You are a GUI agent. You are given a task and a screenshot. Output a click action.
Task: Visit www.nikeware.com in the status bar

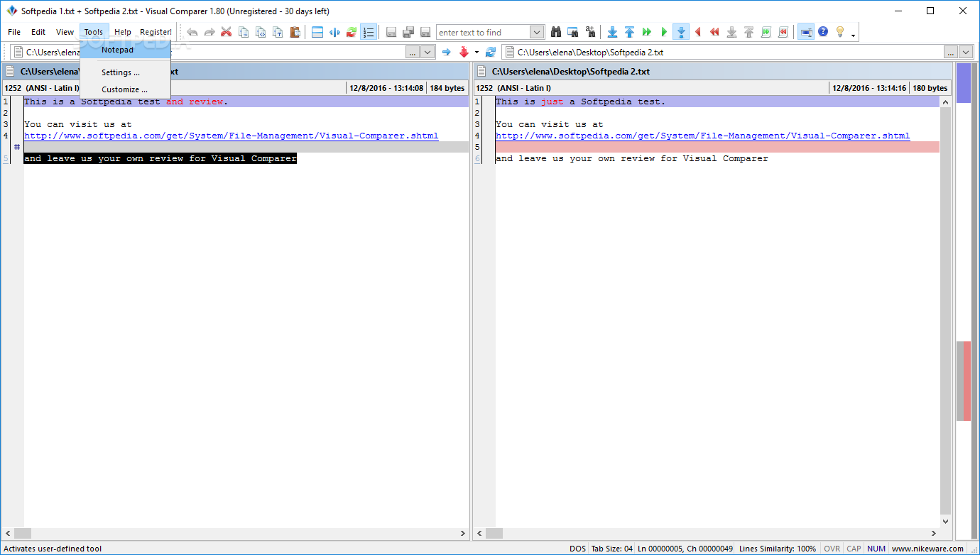click(928, 549)
